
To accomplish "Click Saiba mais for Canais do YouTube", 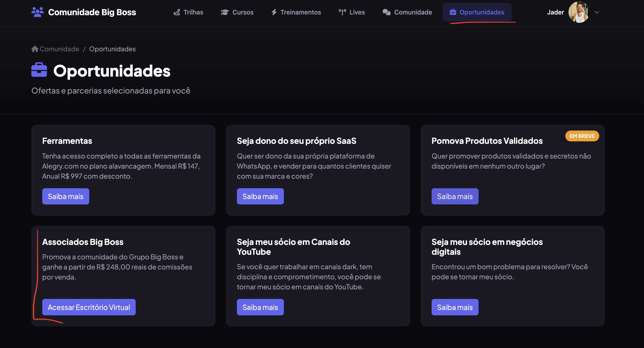I will click(x=260, y=307).
